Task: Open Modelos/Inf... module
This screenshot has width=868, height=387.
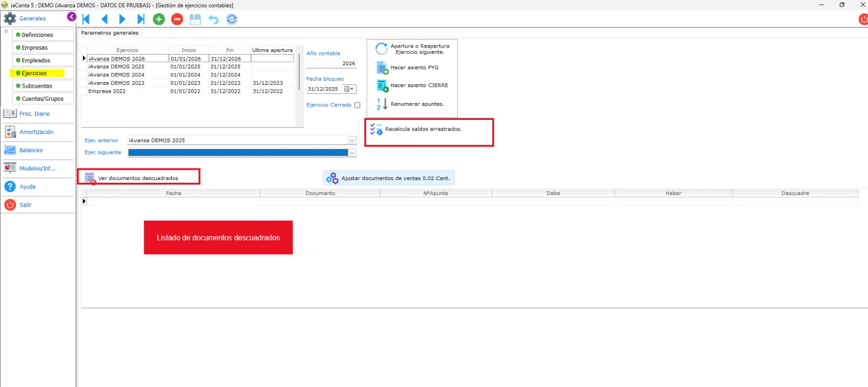Action: click(x=37, y=168)
